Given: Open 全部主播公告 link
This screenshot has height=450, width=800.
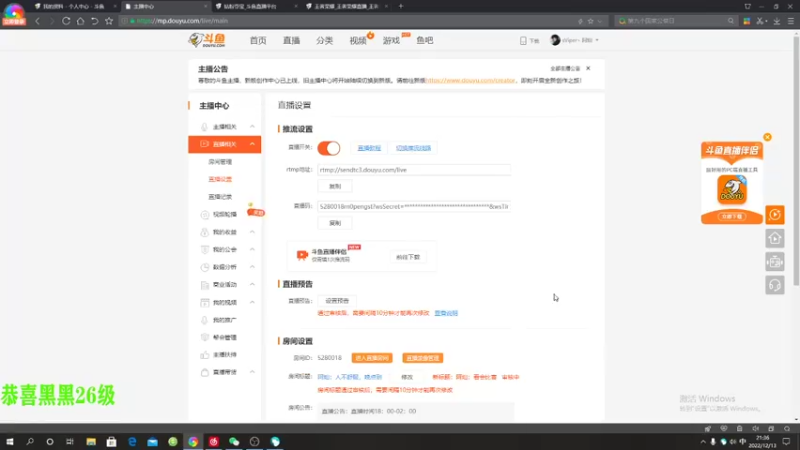Looking at the screenshot, I should tap(565, 68).
